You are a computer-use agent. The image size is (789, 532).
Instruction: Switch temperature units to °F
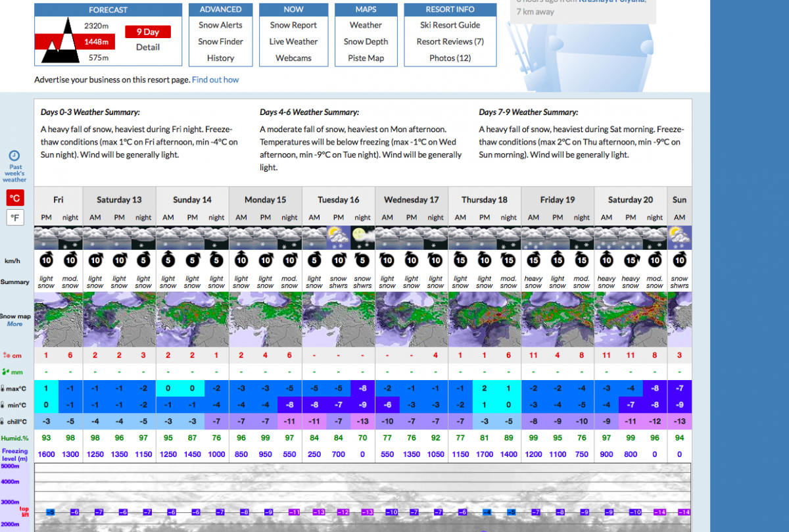(14, 217)
